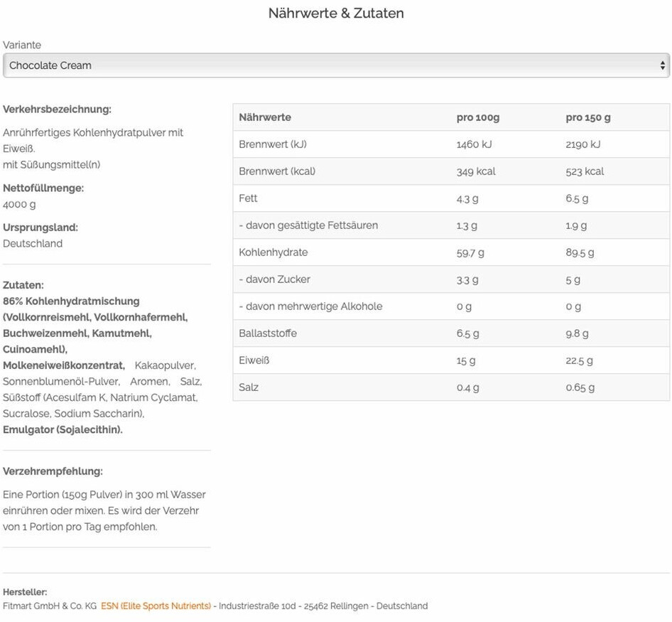Click the "davon gesättigte Fettsäuren" row label
Viewport: 672px width, 622px height.
308,225
